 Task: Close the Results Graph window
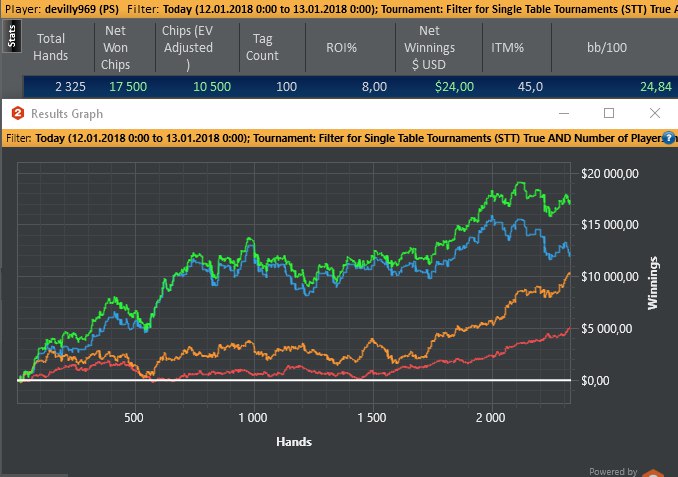pyautogui.click(x=655, y=113)
